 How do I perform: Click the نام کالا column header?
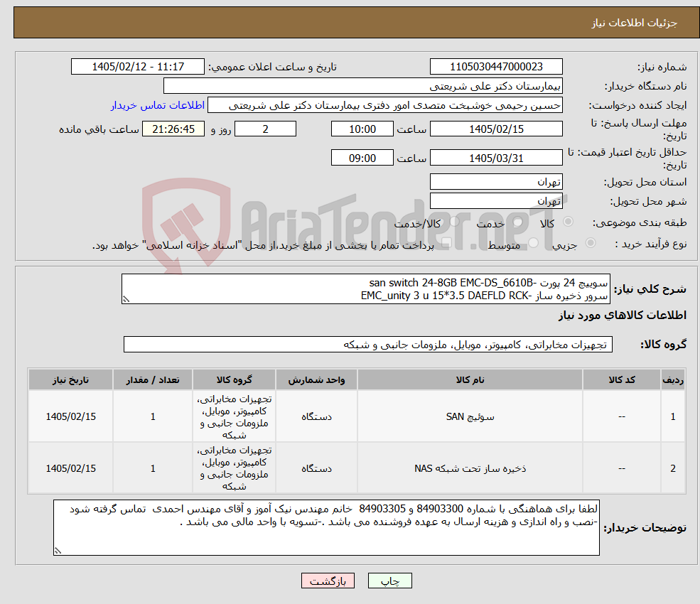point(470,379)
